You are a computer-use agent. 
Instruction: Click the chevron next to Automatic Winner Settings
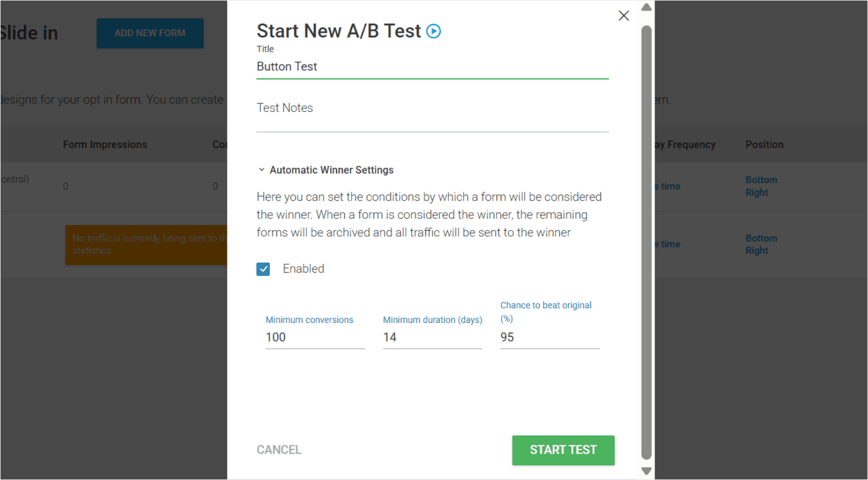[x=262, y=169]
